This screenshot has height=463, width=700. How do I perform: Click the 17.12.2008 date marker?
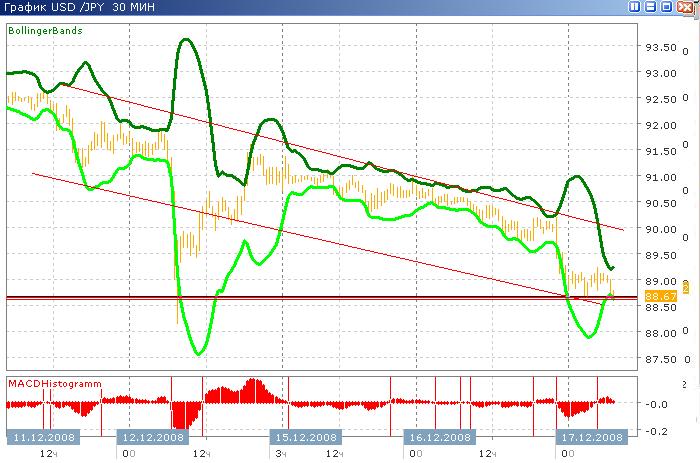590,438
